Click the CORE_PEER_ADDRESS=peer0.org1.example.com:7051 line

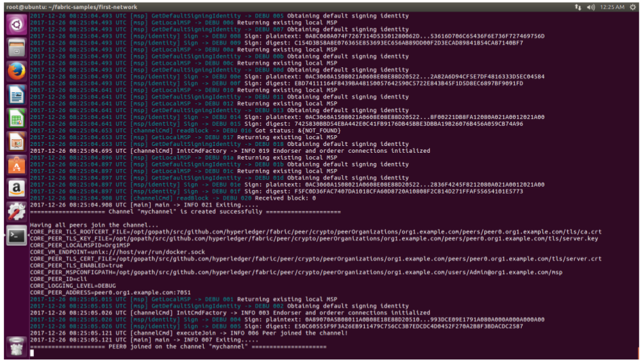point(110,293)
